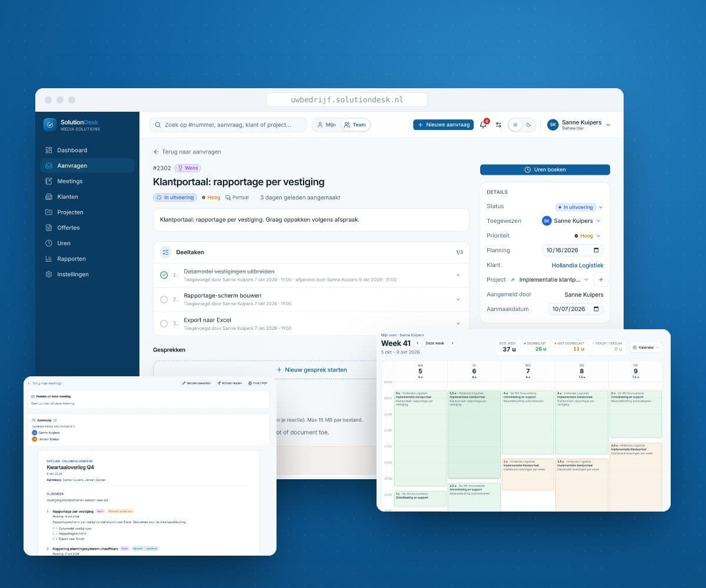Click the Wens tag next to #2302
The height and width of the screenshot is (588, 706).
[x=188, y=168]
